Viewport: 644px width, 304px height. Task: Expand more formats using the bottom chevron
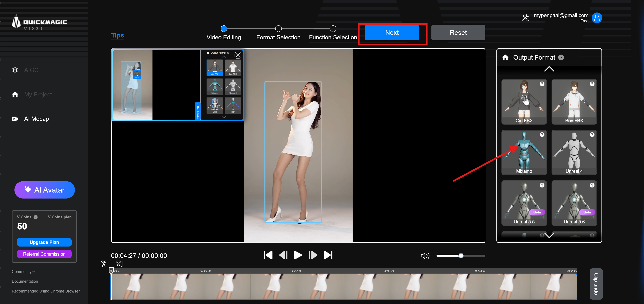coord(549,235)
